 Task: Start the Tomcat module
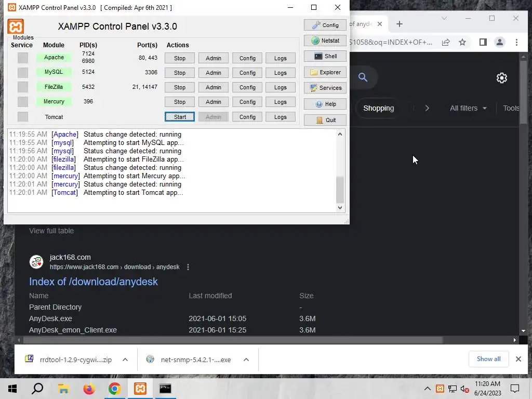[x=180, y=117]
